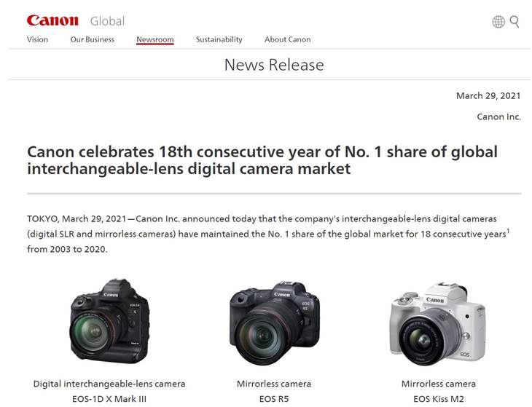The height and width of the screenshot is (407, 532).
Task: Click the News Release heading
Action: point(274,65)
